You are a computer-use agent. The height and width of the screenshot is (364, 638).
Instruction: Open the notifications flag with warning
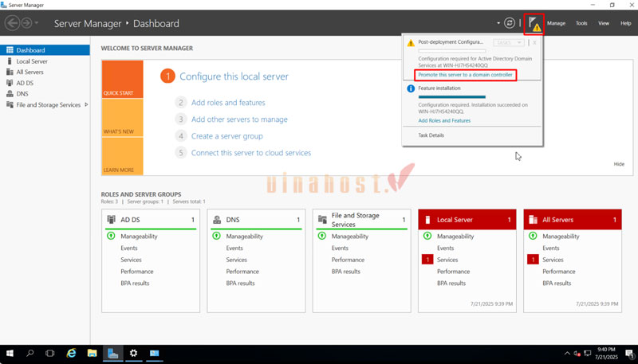pos(534,24)
